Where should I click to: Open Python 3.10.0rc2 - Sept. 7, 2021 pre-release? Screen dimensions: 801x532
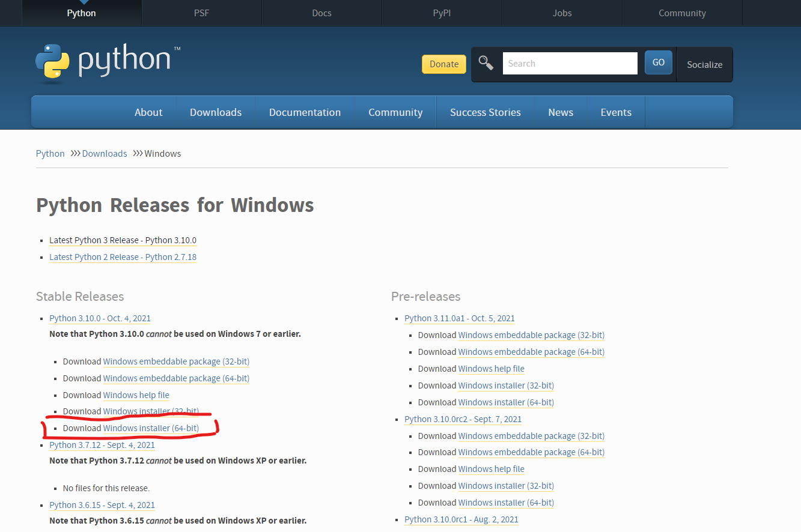pyautogui.click(x=463, y=419)
